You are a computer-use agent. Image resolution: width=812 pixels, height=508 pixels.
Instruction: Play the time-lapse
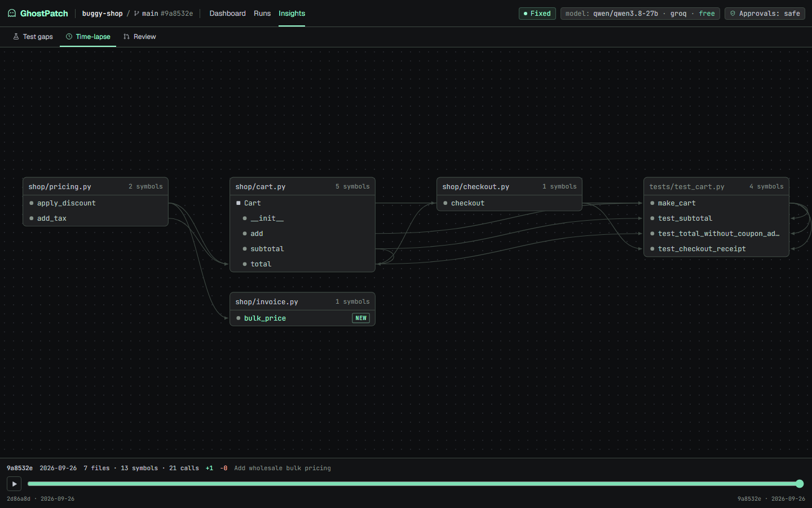click(14, 484)
